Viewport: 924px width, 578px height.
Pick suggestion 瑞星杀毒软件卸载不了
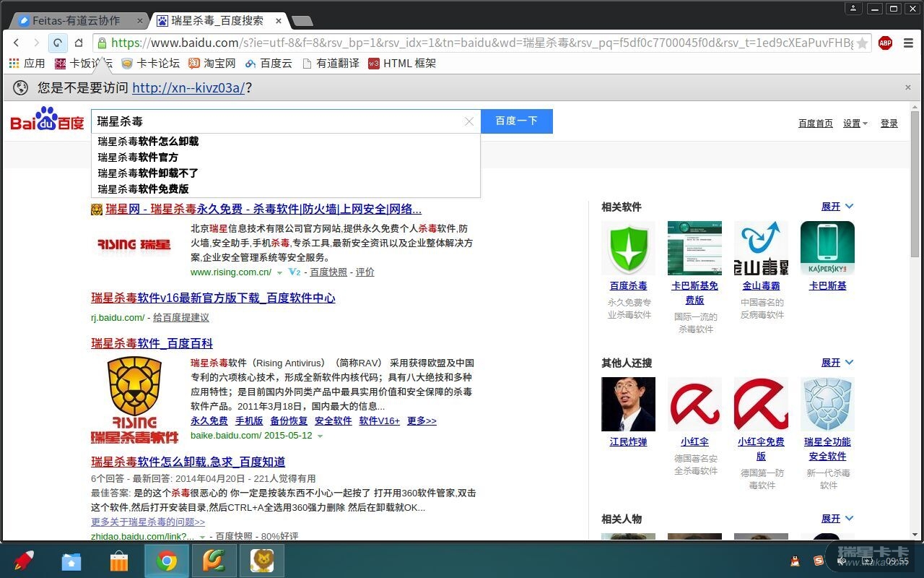286,173
